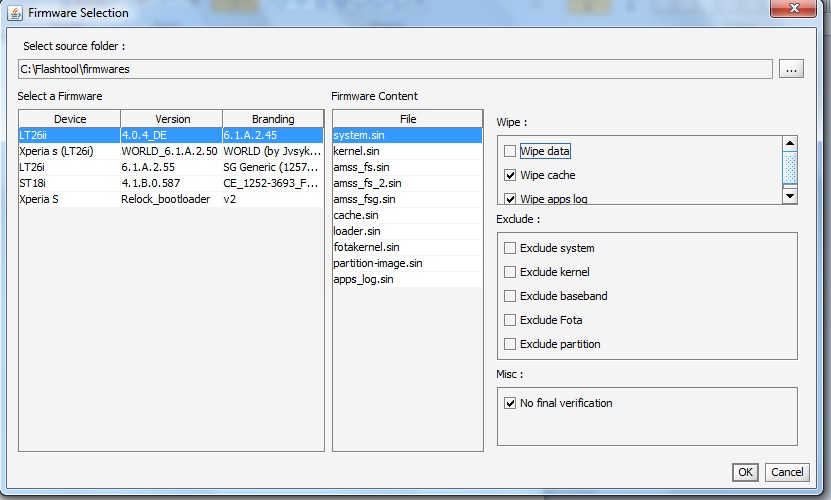The image size is (831, 500).
Task: Click the WORLD (by Jvsyk... branding cell
Action: 273,151
